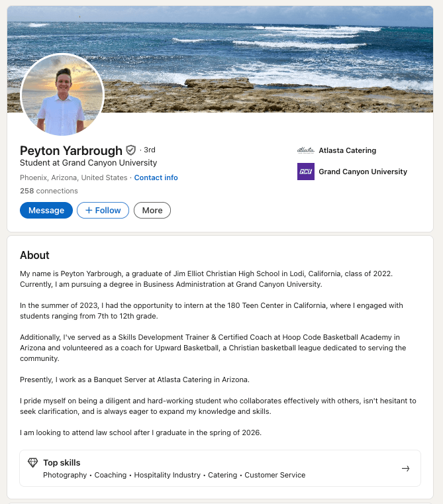Click the 3rd degree connection badge
This screenshot has height=504, width=443.
pyautogui.click(x=149, y=150)
